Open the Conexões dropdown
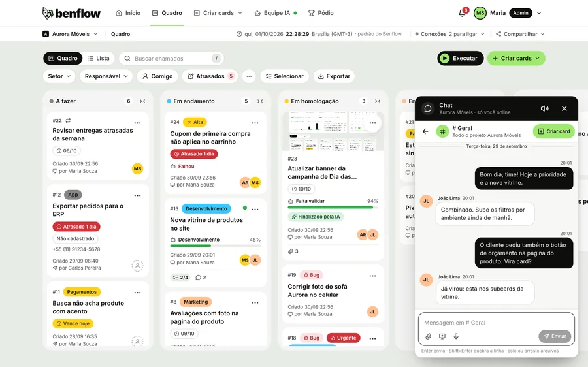Image resolution: width=588 pixels, height=367 pixels. click(x=449, y=34)
